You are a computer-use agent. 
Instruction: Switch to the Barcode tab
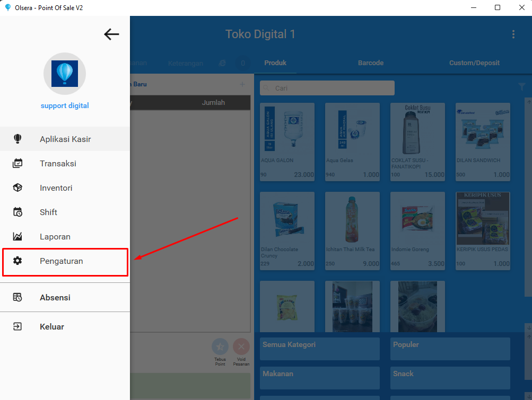pos(371,63)
